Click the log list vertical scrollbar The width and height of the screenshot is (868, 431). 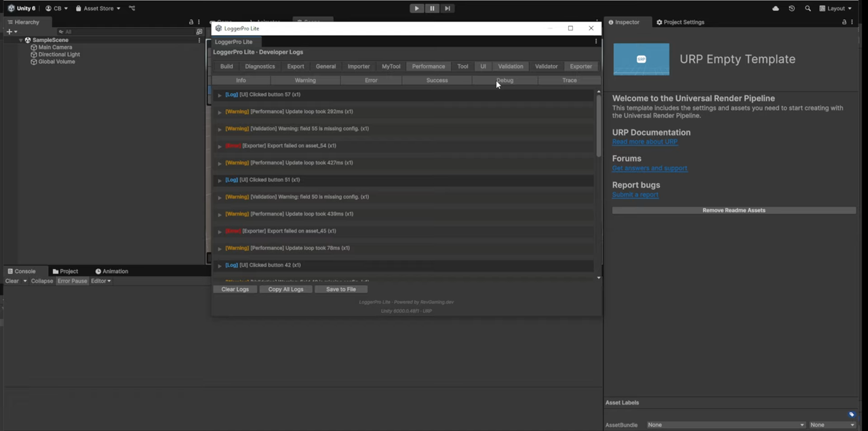pos(599,125)
